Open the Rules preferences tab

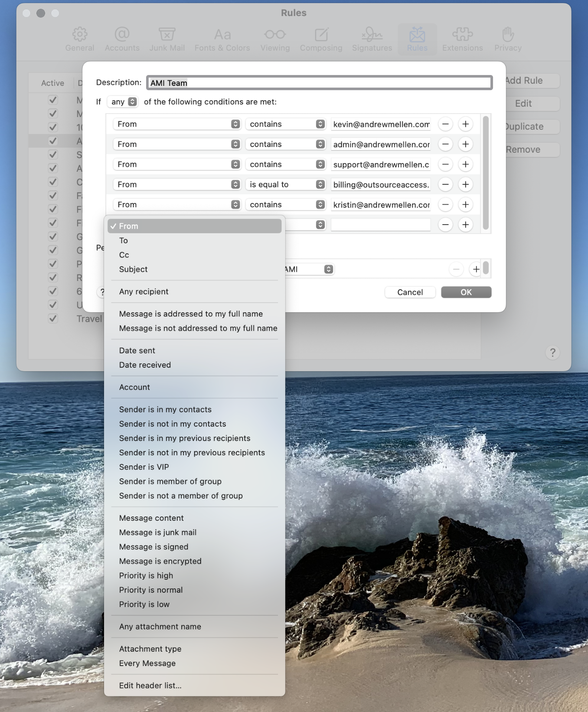[417, 39]
